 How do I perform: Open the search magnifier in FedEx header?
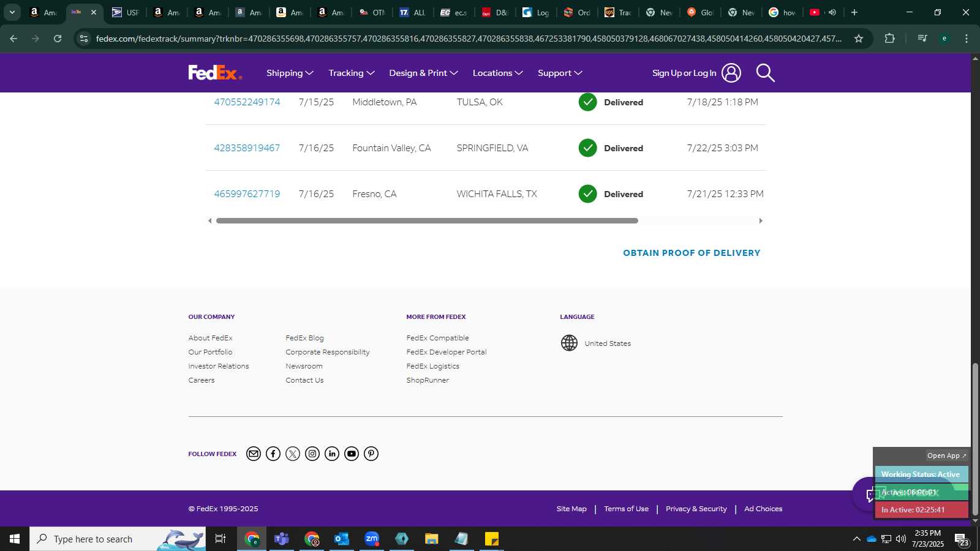[765, 73]
